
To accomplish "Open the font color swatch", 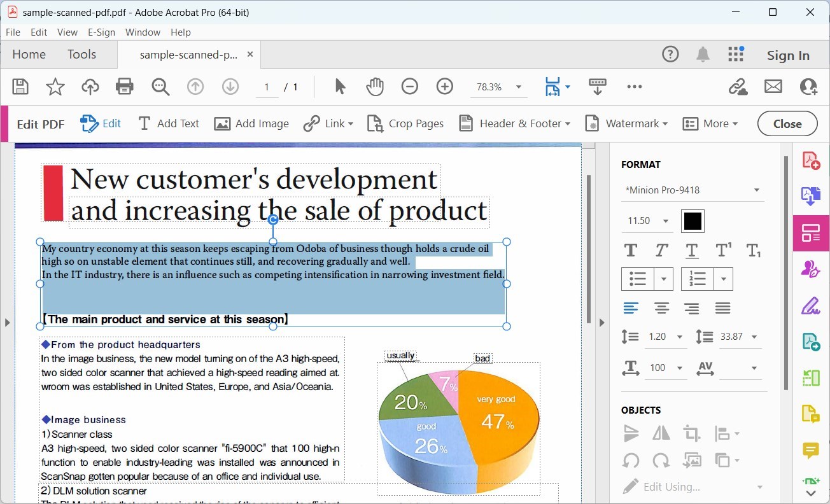I will [x=692, y=221].
